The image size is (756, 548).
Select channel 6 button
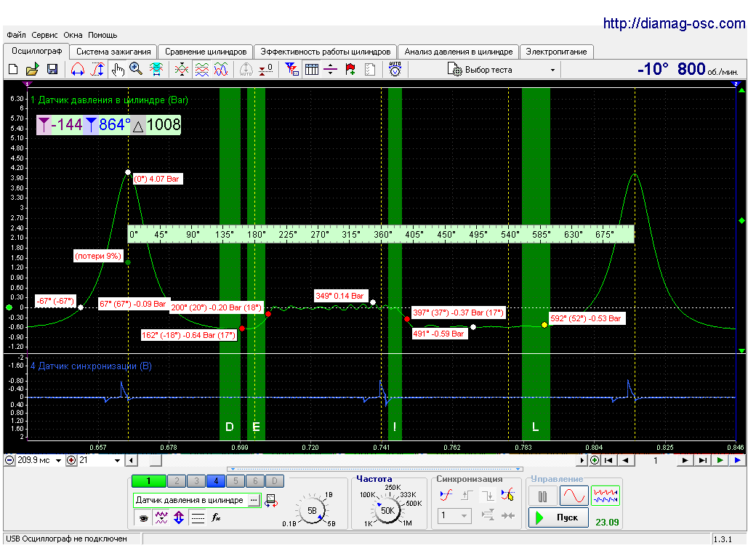click(255, 480)
